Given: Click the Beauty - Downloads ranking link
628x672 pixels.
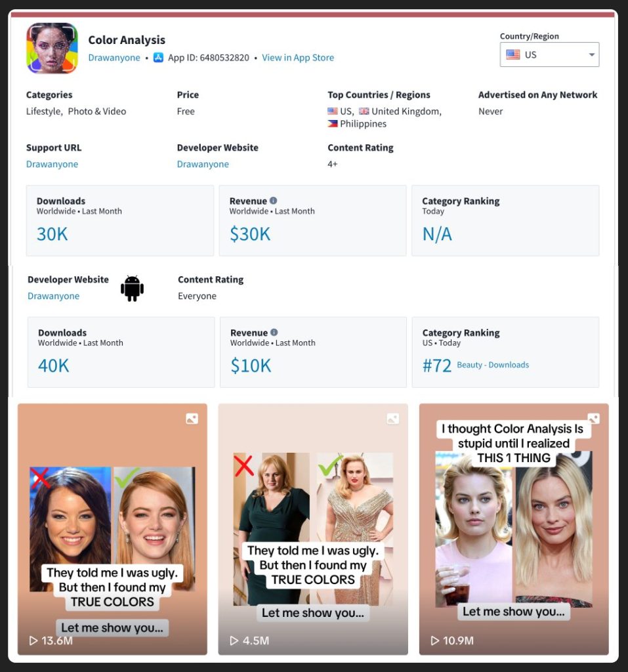Looking at the screenshot, I should pos(493,365).
